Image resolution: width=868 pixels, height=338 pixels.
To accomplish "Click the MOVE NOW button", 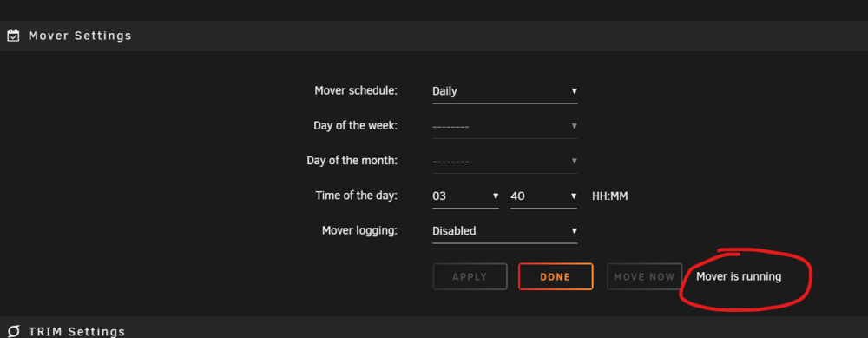I will (644, 276).
